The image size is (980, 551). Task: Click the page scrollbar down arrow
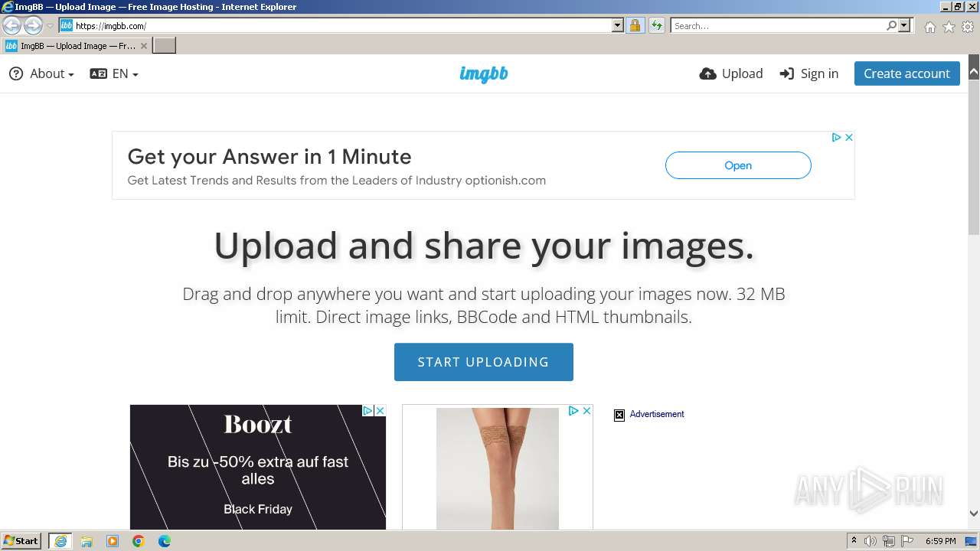[974, 514]
